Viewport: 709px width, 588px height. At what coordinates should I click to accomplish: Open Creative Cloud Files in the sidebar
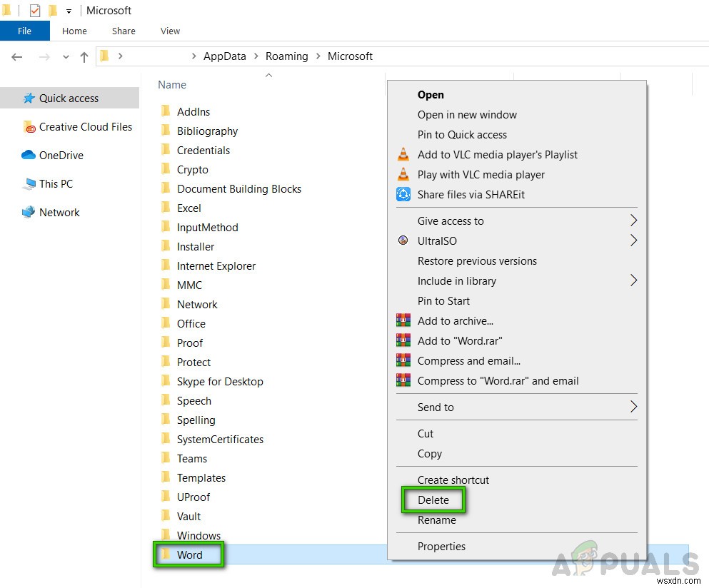[x=85, y=127]
